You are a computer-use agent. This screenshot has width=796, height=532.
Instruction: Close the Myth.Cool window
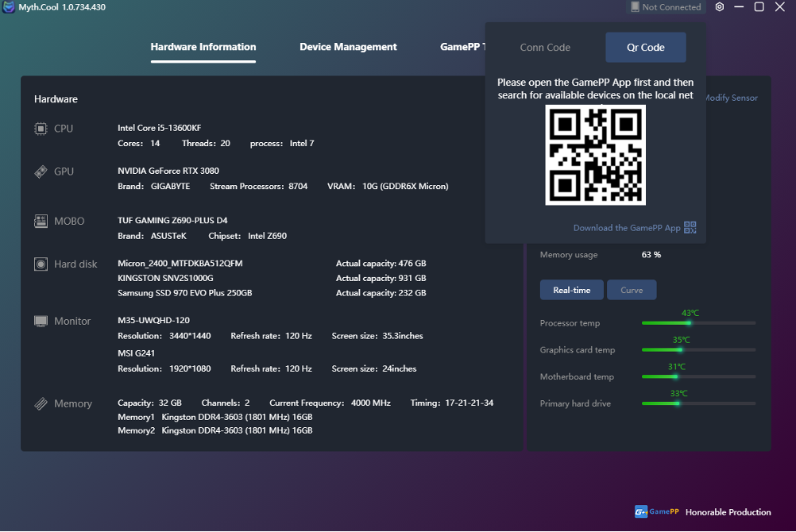click(780, 6)
